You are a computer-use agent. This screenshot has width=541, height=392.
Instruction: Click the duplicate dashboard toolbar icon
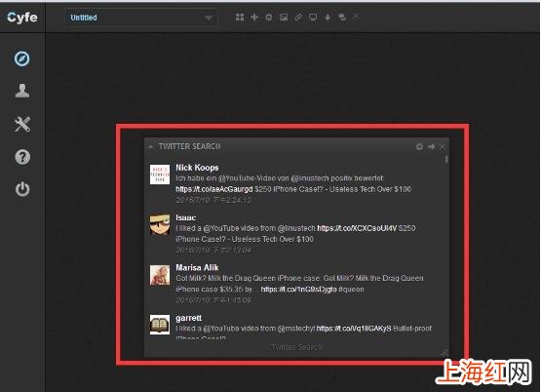pyautogui.click(x=342, y=17)
